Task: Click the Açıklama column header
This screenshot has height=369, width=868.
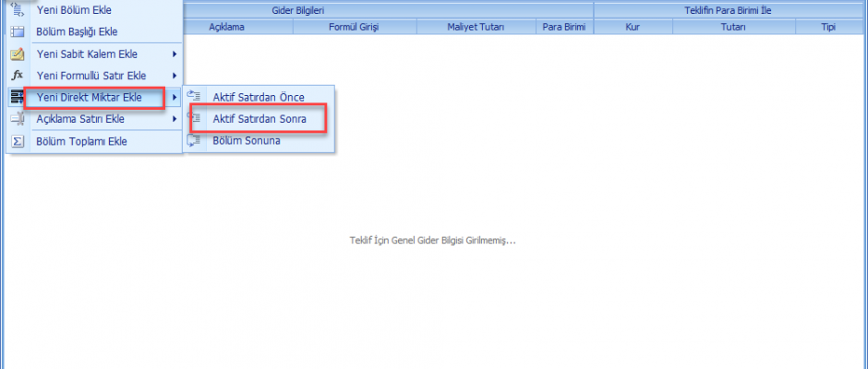Action: point(226,27)
